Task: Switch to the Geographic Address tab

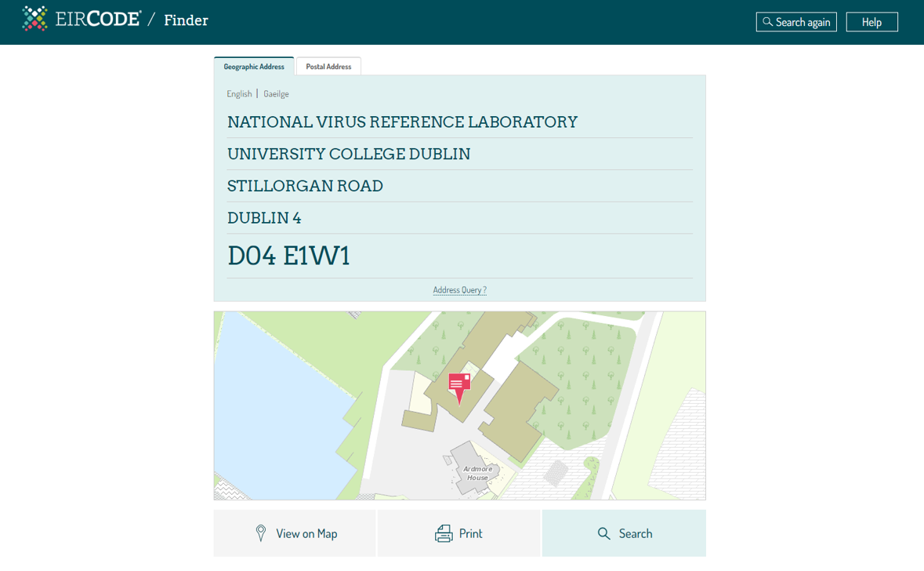Action: tap(254, 67)
